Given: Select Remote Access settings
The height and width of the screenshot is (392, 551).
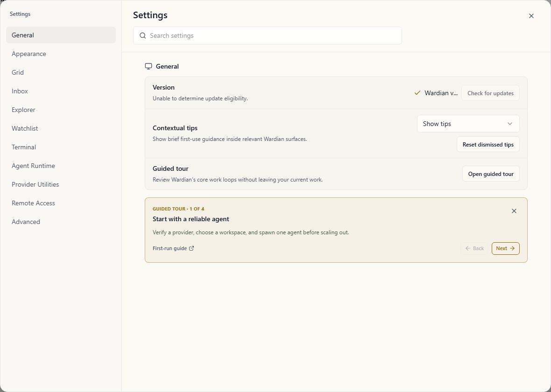Looking at the screenshot, I should point(61,203).
